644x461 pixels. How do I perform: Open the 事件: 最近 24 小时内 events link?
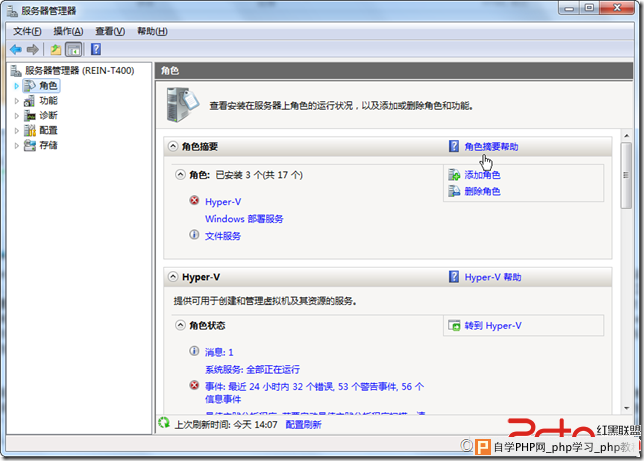tap(315, 392)
